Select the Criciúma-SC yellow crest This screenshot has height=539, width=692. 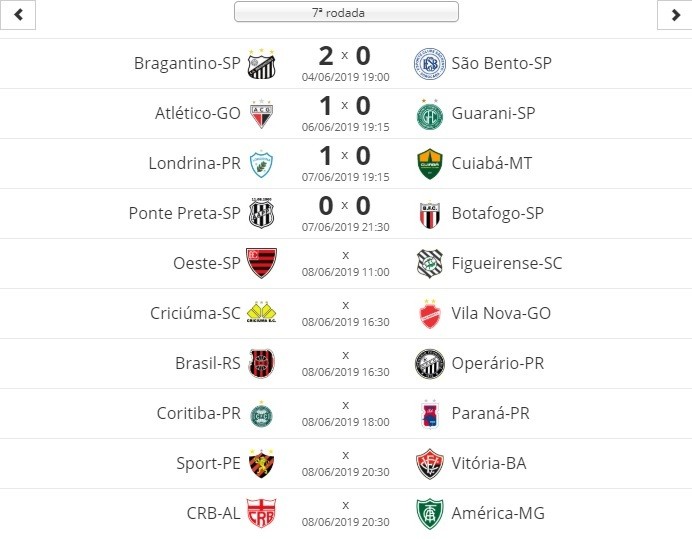261,312
